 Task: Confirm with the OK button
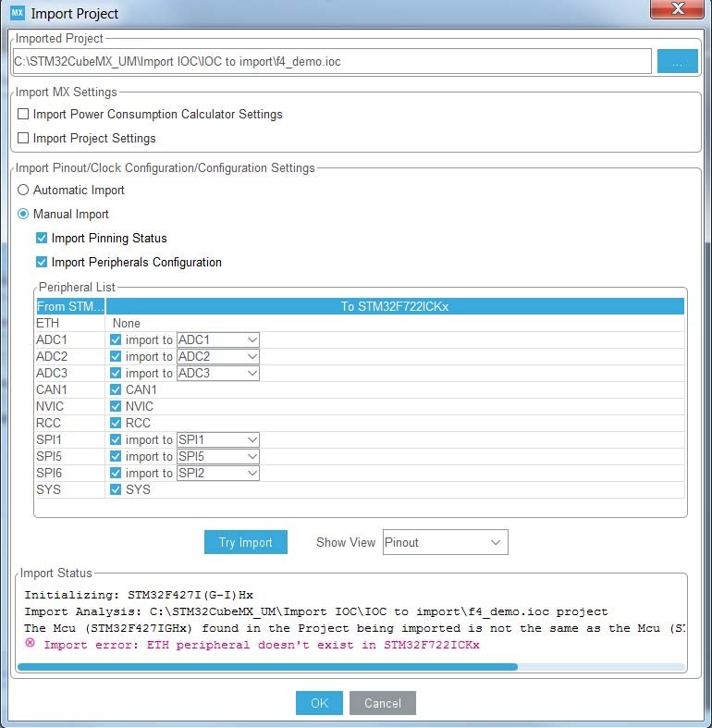pyautogui.click(x=319, y=703)
